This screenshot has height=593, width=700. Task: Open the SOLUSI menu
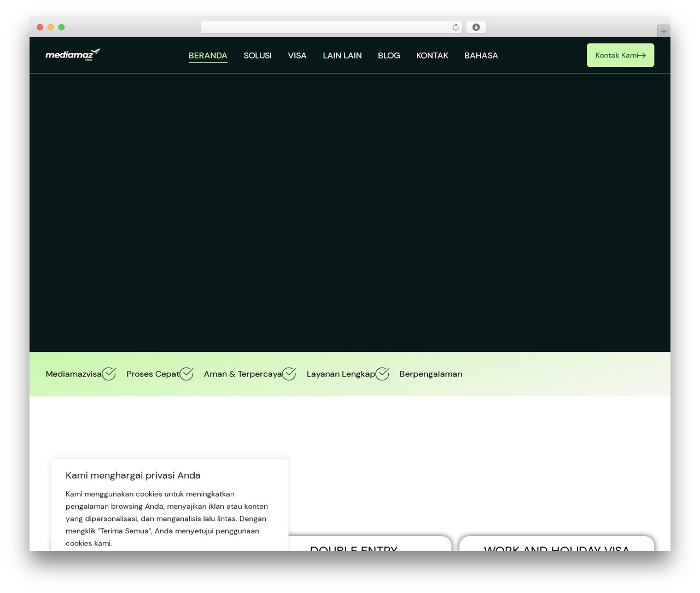click(258, 55)
